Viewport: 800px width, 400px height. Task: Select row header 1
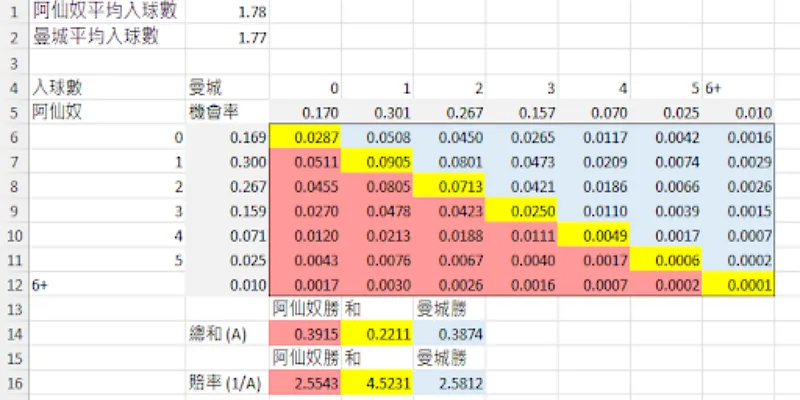[x=13, y=13]
